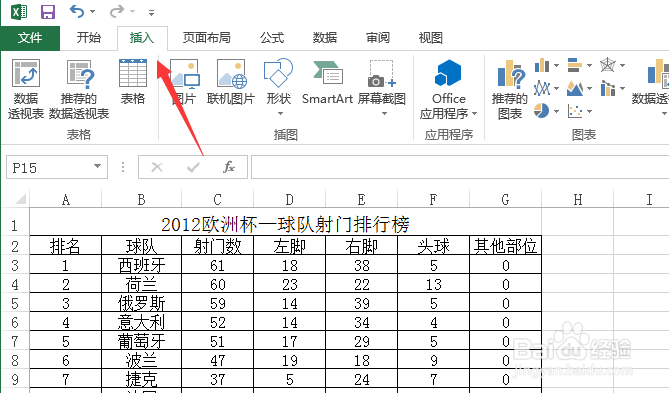
Task: Open the 审阅 tab
Action: point(378,38)
